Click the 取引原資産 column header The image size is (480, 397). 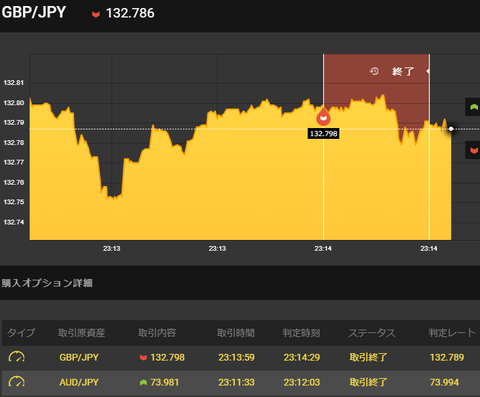click(82, 333)
